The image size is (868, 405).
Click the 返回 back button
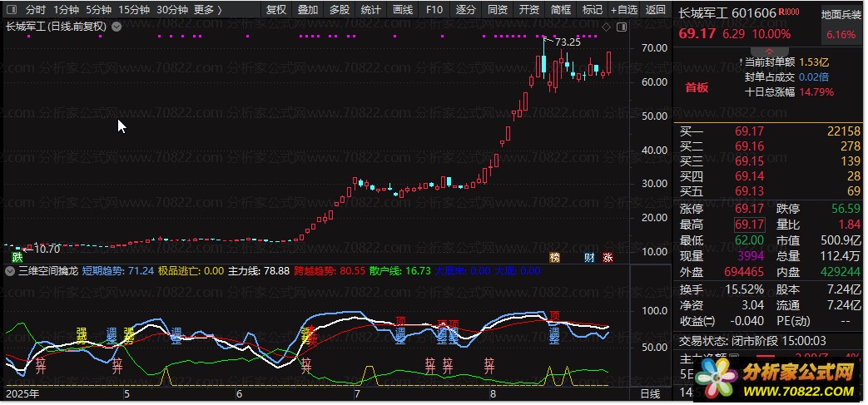point(656,9)
